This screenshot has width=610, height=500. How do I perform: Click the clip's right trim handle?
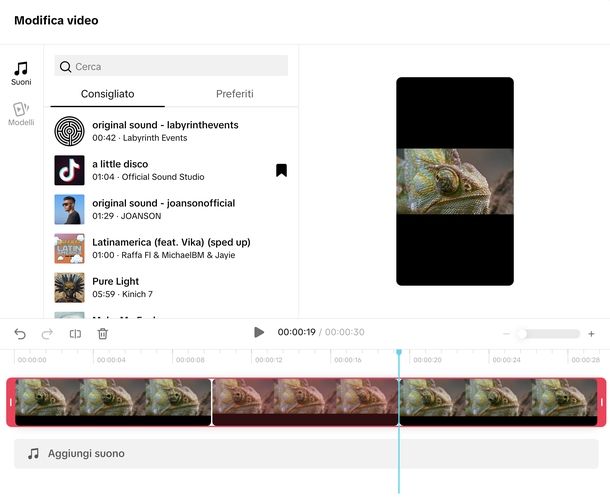(602, 402)
